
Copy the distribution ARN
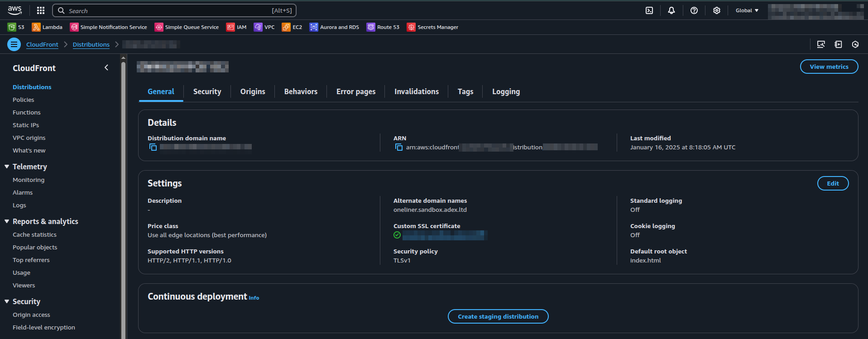click(399, 147)
